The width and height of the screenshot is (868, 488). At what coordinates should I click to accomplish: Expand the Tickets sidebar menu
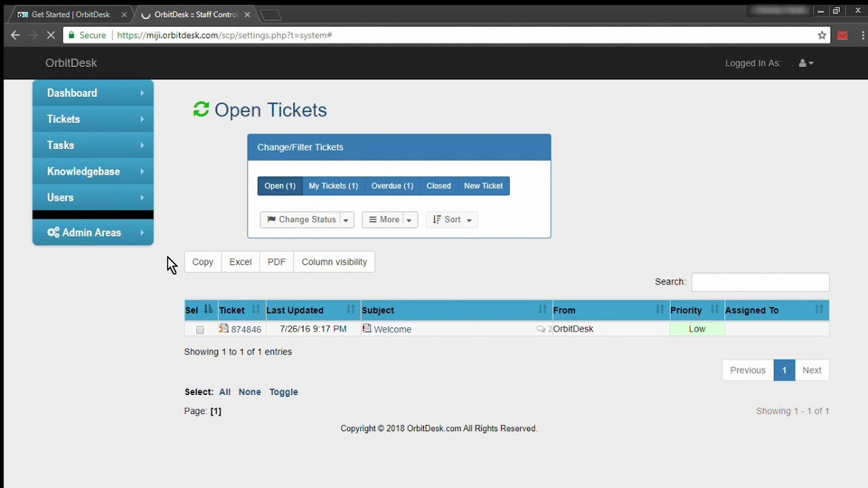pos(93,119)
